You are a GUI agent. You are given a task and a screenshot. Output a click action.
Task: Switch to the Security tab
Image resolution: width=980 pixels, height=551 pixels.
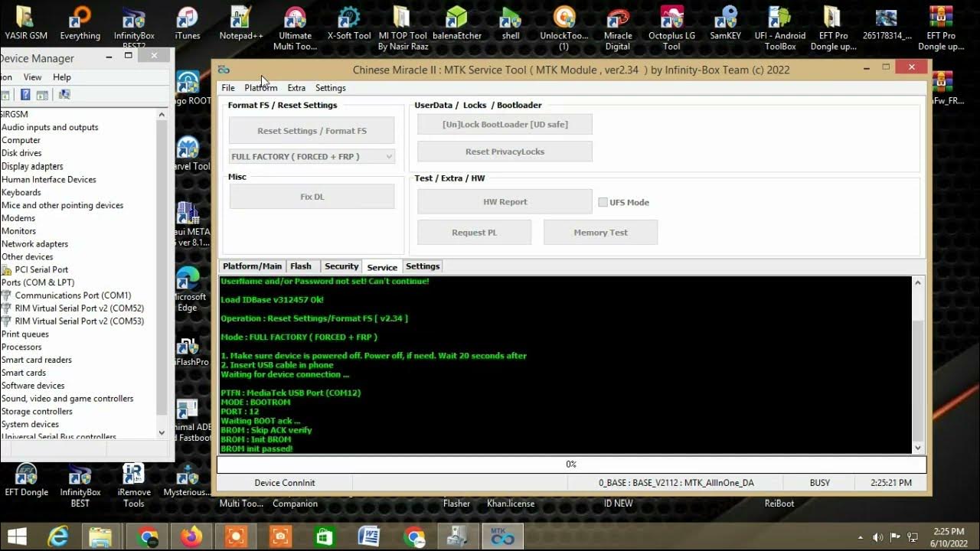[341, 266]
